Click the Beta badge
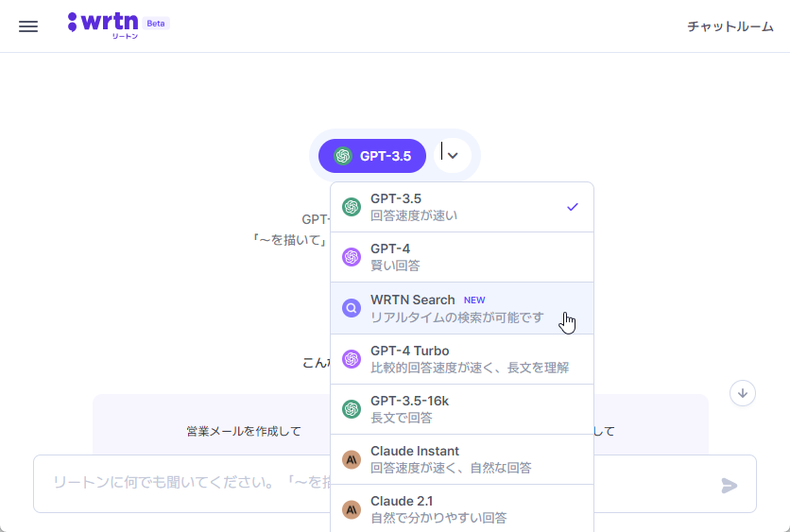Viewport: 790px width, 532px height. 156,24
